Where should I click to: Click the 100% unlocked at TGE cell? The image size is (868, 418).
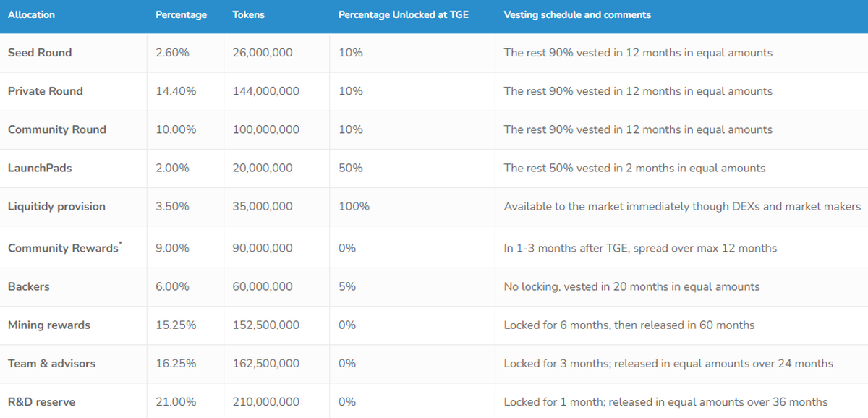(354, 206)
